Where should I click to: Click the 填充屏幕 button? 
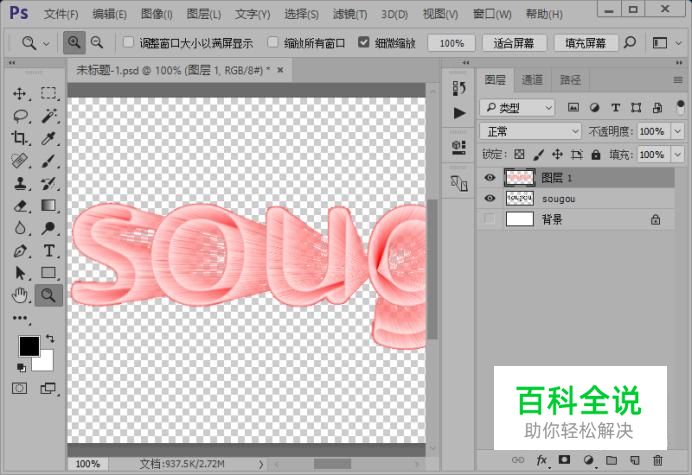pos(586,43)
